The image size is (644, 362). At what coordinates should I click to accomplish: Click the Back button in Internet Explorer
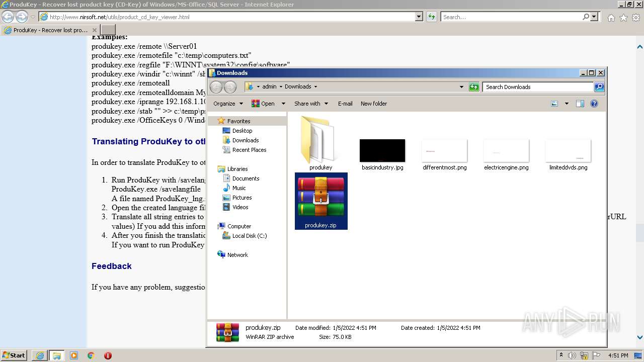click(x=8, y=17)
